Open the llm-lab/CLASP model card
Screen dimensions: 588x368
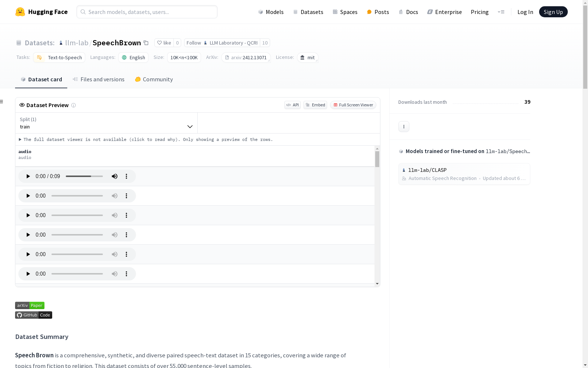[464, 174]
